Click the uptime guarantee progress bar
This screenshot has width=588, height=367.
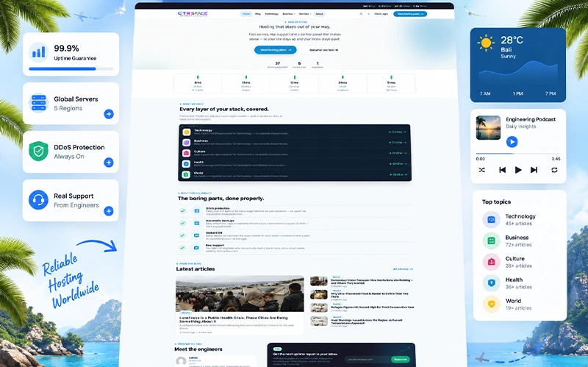[71, 69]
